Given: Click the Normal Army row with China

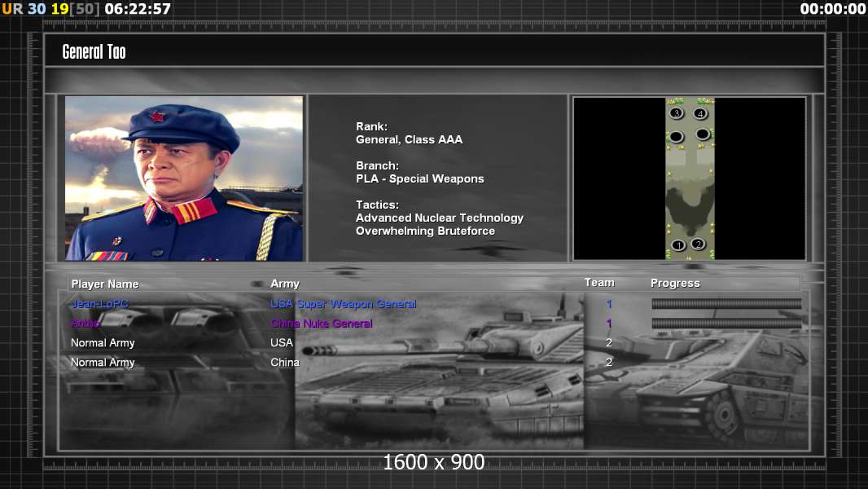Looking at the screenshot, I should 435,362.
